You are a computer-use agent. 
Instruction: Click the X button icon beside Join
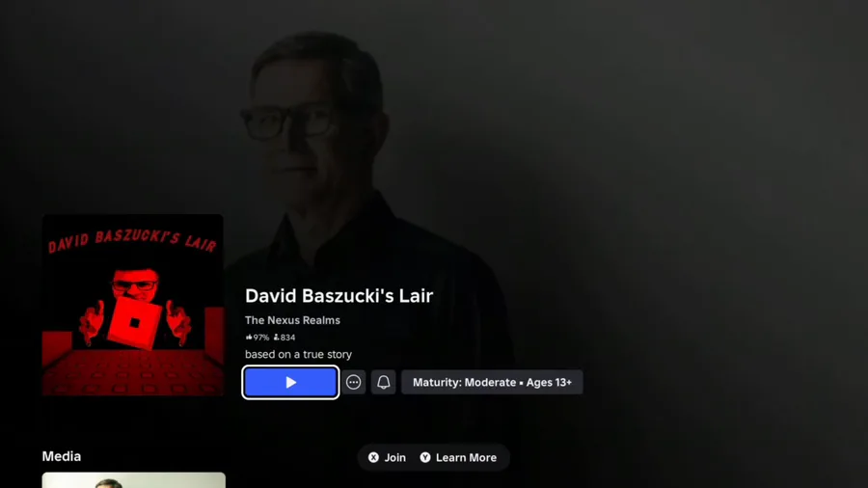tap(373, 457)
